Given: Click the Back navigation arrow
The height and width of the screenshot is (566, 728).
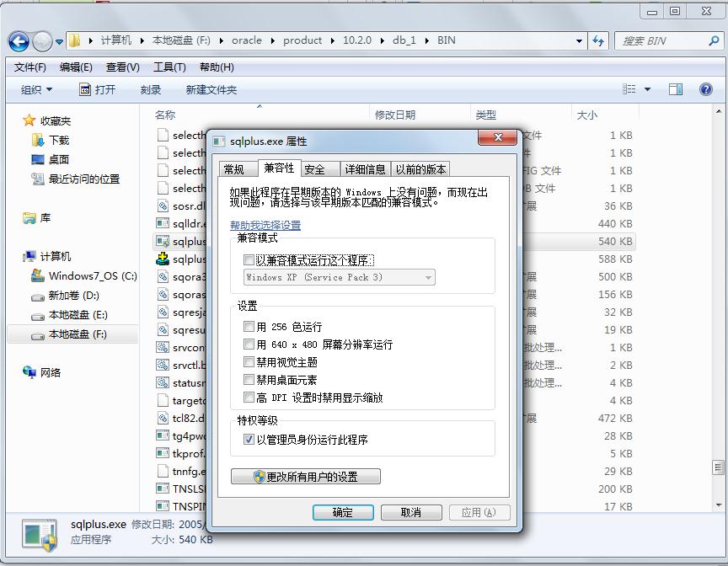Looking at the screenshot, I should tap(19, 42).
